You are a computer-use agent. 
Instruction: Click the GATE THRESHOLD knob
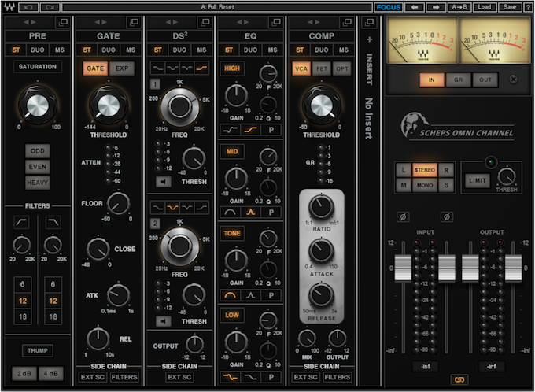(109, 105)
